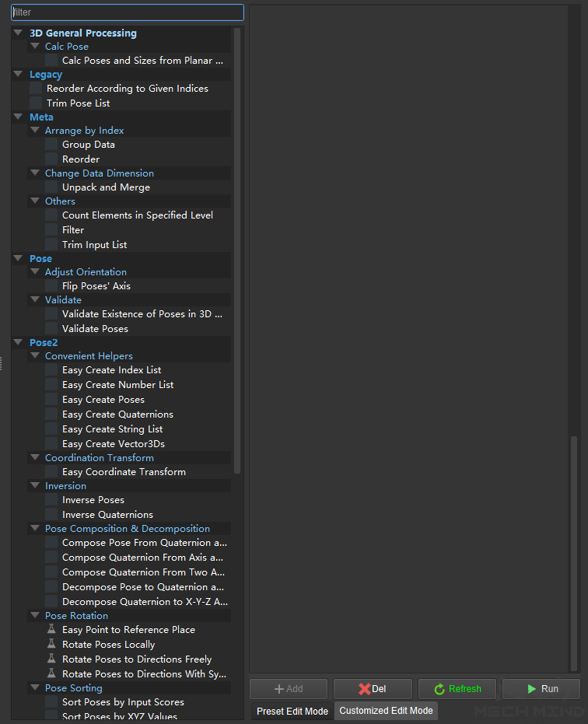Switch to Preset Edit Mode tab

tap(292, 711)
